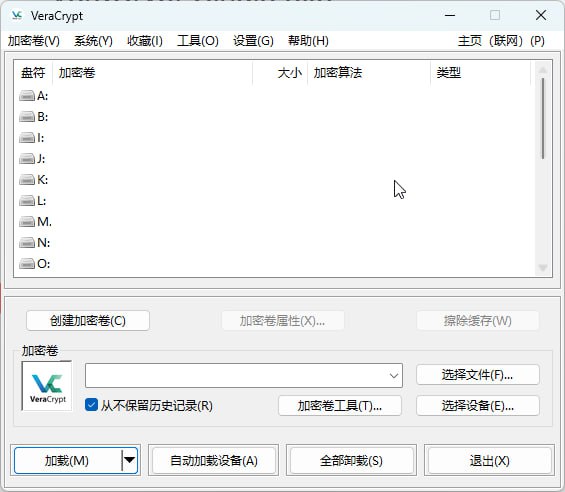The height and width of the screenshot is (492, 565).
Task: Open the 工具(O) menu
Action: pyautogui.click(x=198, y=41)
